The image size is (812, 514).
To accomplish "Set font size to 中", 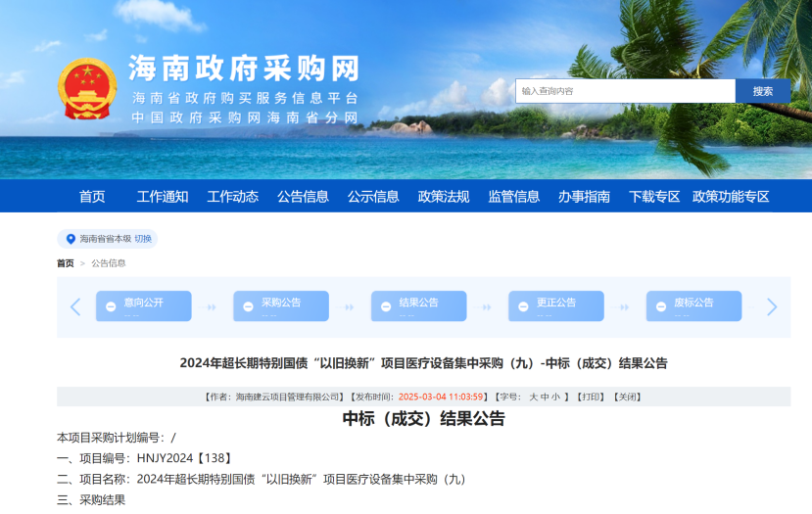I will point(545,397).
